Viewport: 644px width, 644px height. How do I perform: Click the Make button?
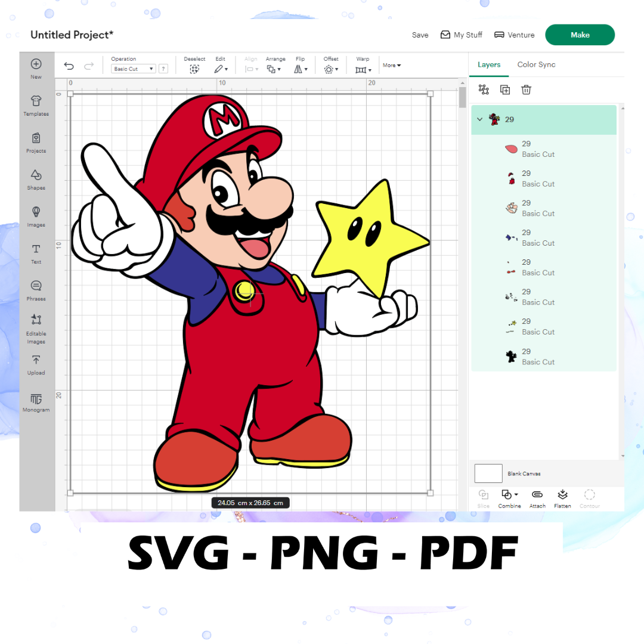[580, 35]
